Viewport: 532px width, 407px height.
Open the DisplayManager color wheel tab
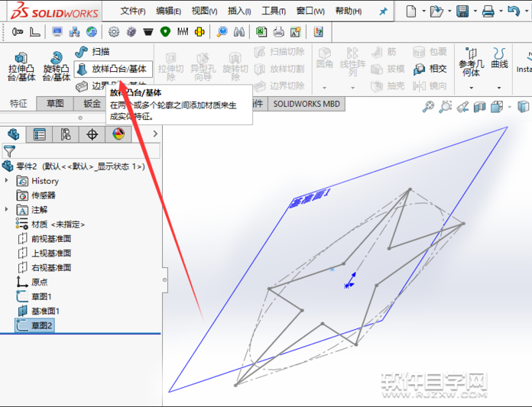pos(118,134)
